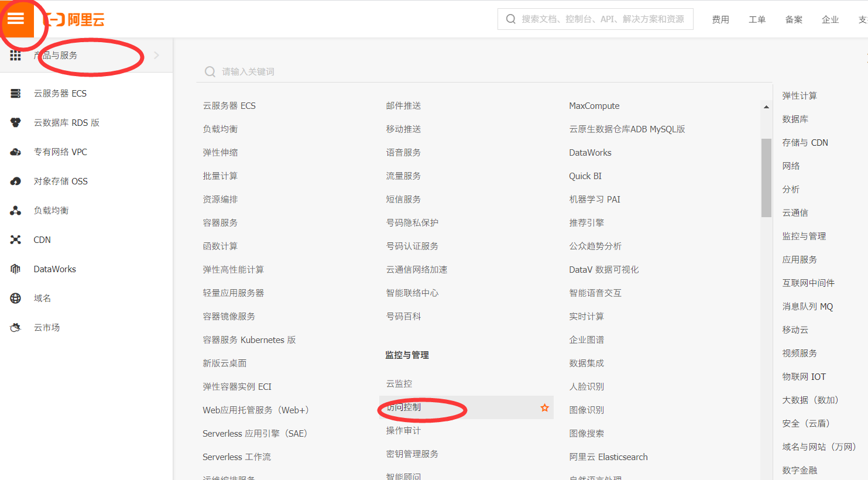The height and width of the screenshot is (480, 868).
Task: Open 云服务器 ECS in the sidebar
Action: coord(60,94)
